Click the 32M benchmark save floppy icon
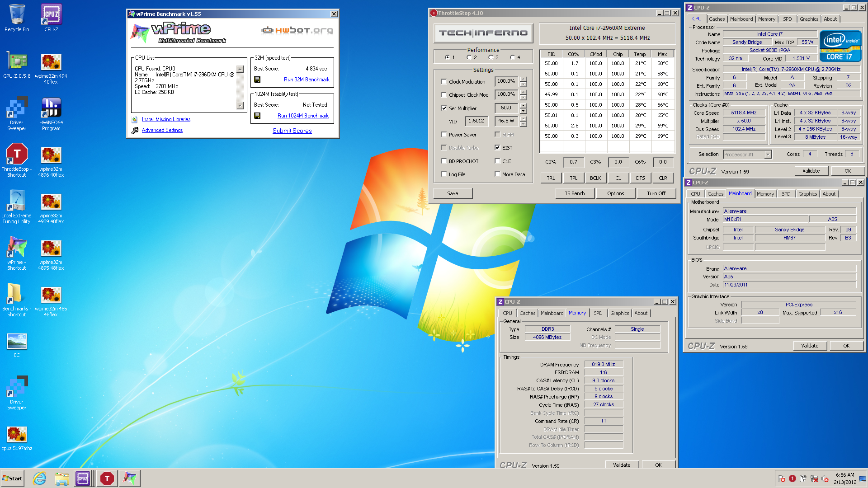 coord(257,80)
